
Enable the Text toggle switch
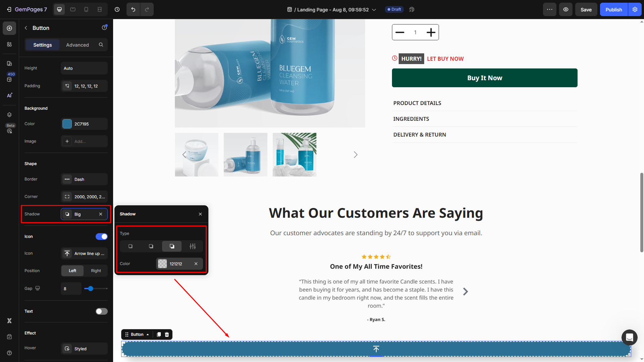[101, 311]
